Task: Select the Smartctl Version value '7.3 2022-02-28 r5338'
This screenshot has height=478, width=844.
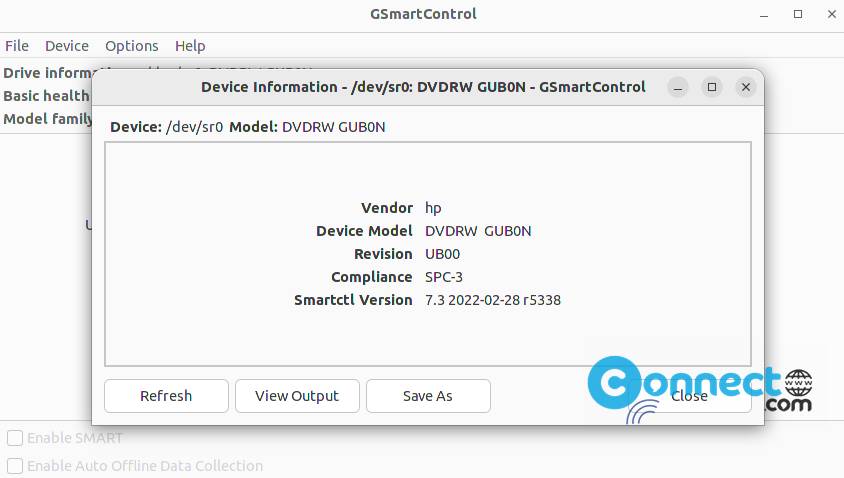Action: click(x=493, y=300)
